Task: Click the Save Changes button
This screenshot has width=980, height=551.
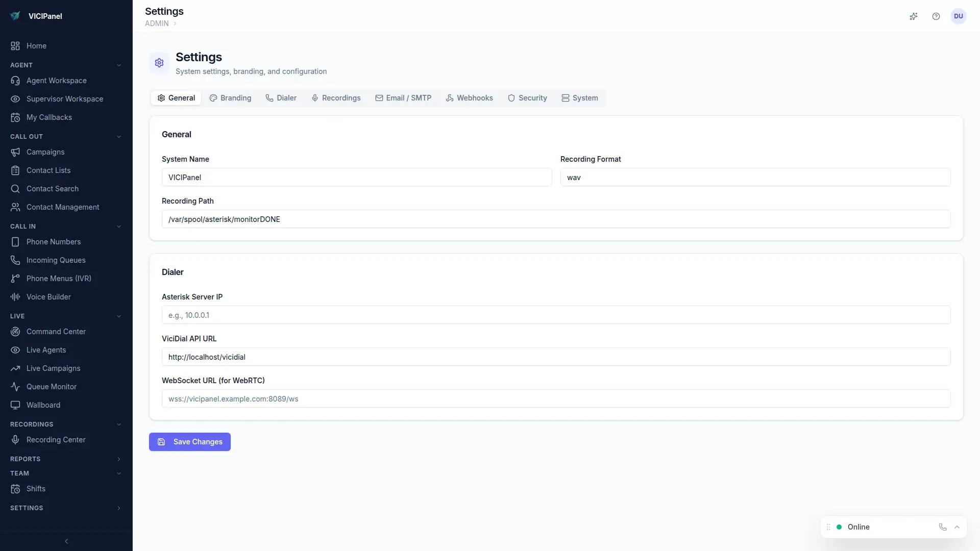Action: [x=190, y=442]
